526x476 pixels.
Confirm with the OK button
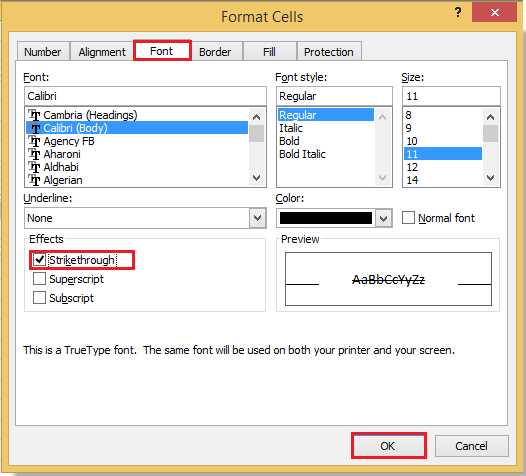(x=388, y=446)
